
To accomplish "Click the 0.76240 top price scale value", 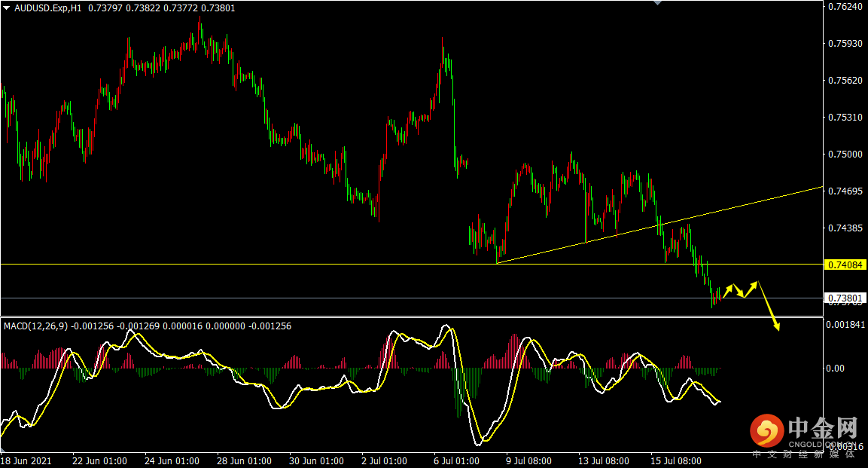I will 845,7.
